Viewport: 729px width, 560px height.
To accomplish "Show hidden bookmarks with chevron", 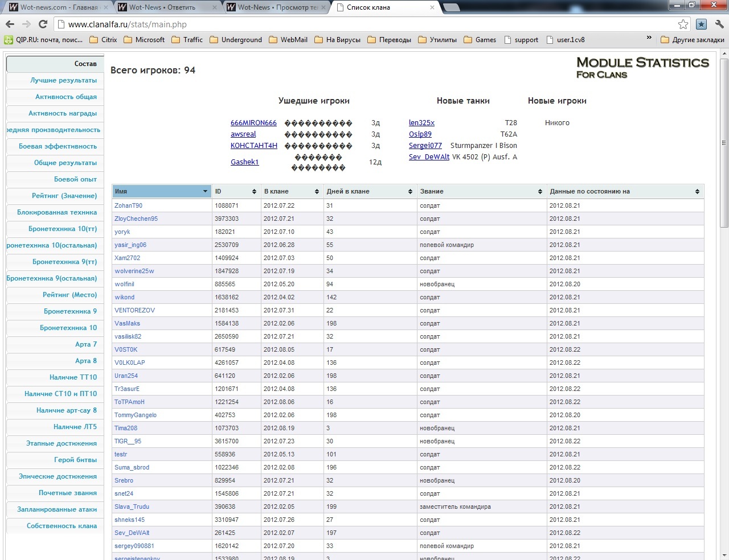I will (649, 38).
